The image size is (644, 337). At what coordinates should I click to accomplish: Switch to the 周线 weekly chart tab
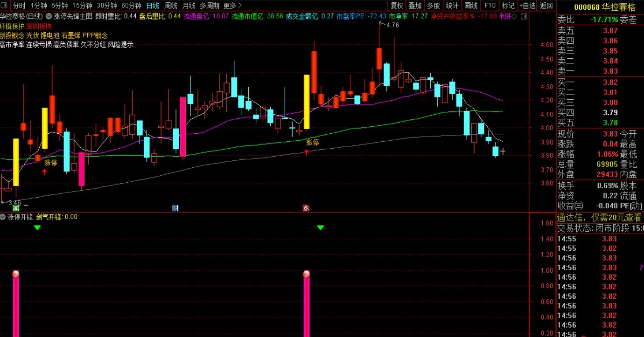click(171, 6)
